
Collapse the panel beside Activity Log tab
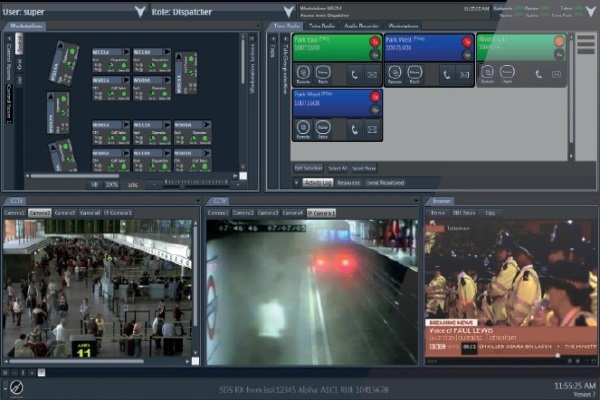point(296,183)
